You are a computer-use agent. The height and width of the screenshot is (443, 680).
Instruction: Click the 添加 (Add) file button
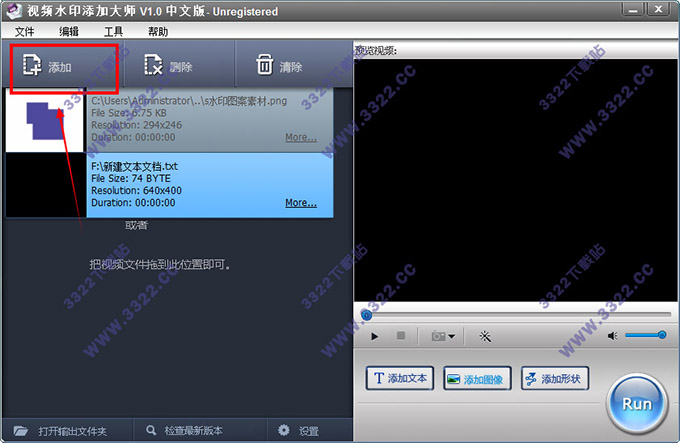pos(64,66)
